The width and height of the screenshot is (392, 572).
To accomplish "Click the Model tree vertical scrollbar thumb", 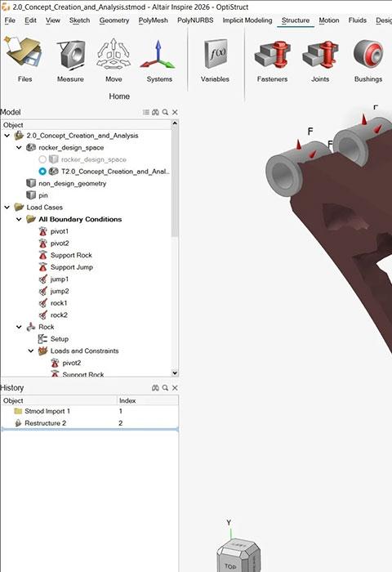I will click(x=175, y=181).
